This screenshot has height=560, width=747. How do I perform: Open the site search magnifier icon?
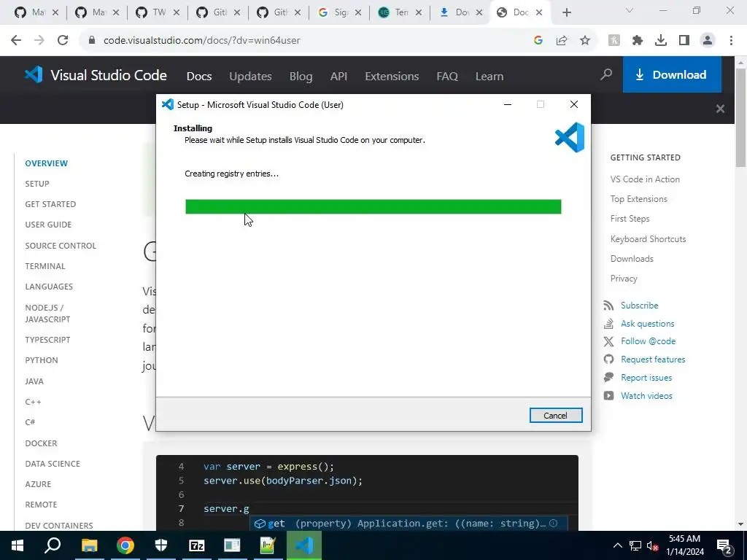click(x=606, y=74)
